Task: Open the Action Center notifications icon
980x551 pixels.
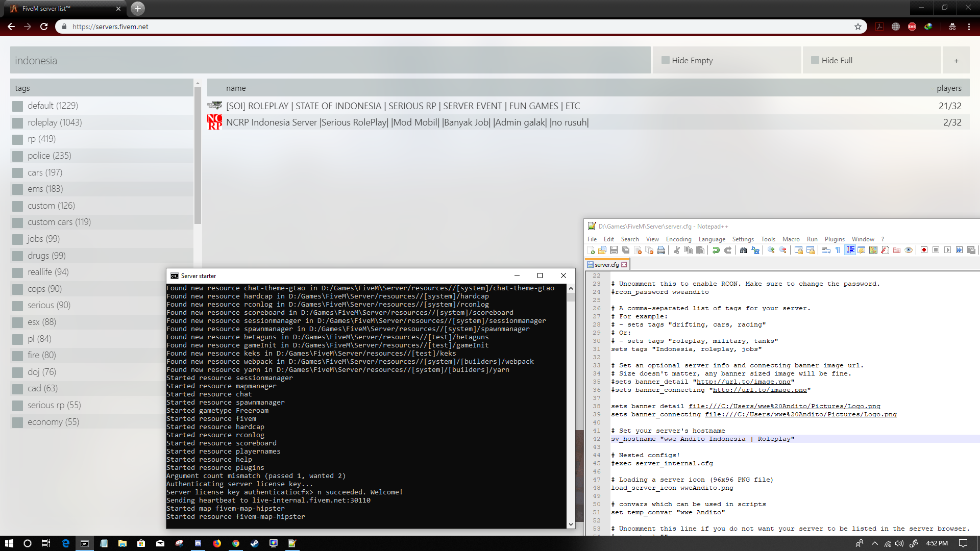Action: coord(963,543)
